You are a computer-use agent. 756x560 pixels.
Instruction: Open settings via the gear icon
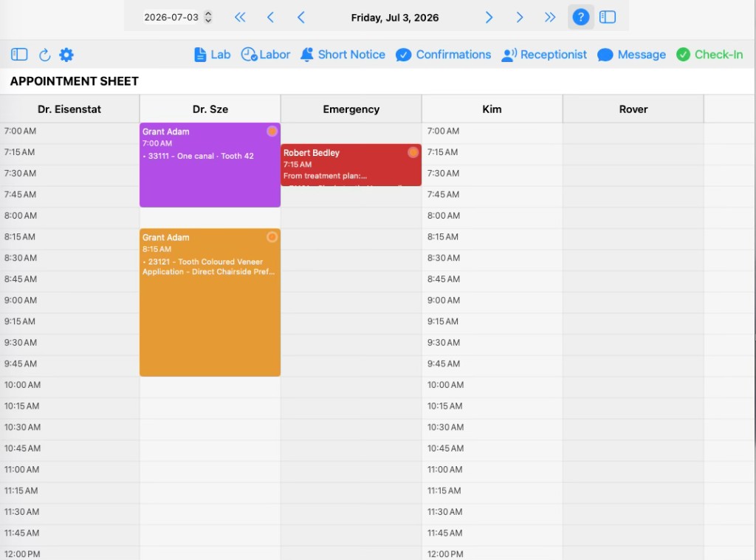pos(66,55)
